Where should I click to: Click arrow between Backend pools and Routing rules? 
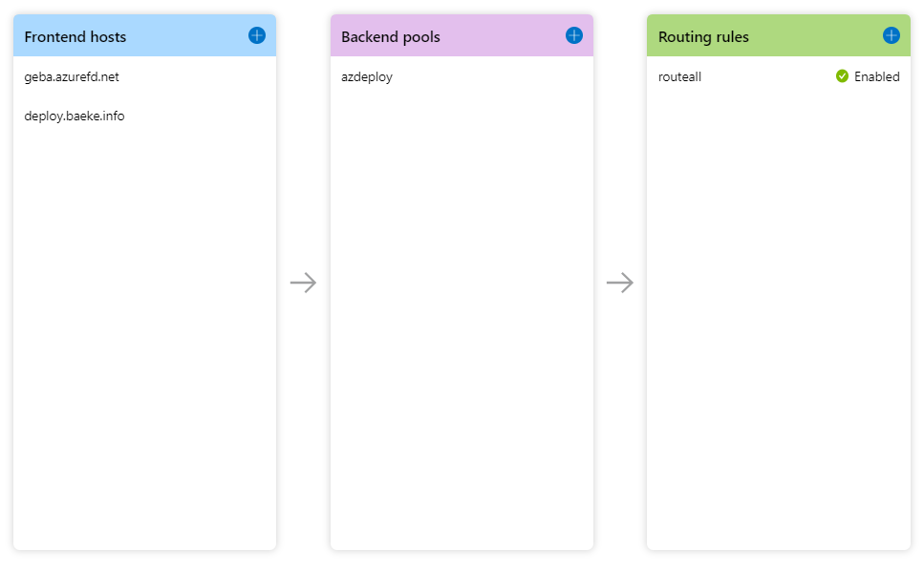[x=620, y=283]
